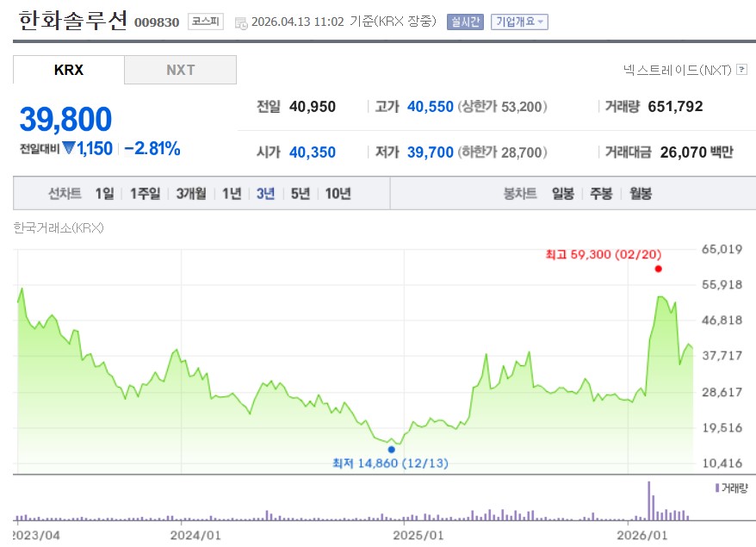756x547 pixels.
Task: Click the 최저 14,860 (12/13) label
Action: tap(391, 463)
